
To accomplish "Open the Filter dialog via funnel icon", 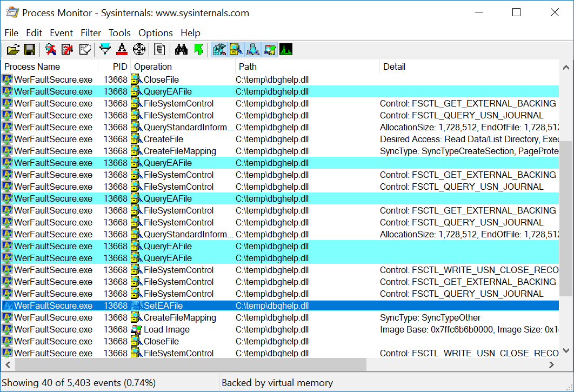I will [105, 50].
